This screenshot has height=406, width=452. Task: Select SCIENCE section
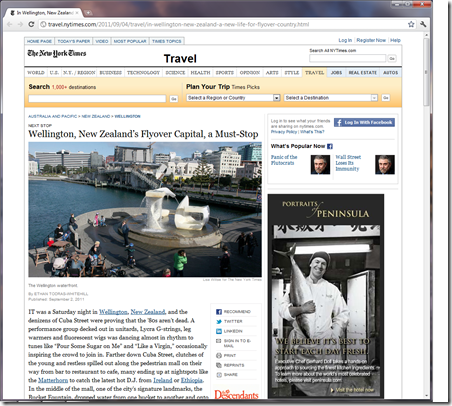[x=175, y=73]
